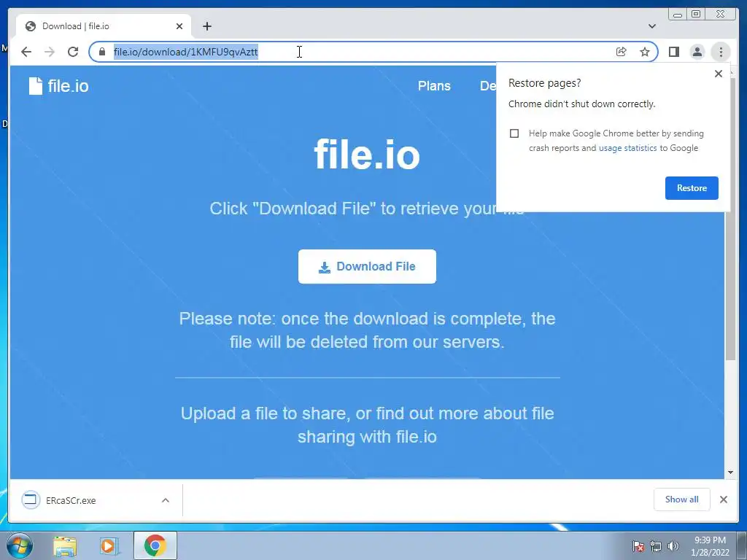Open the Plans page
The height and width of the screenshot is (560, 747).
coord(434,86)
